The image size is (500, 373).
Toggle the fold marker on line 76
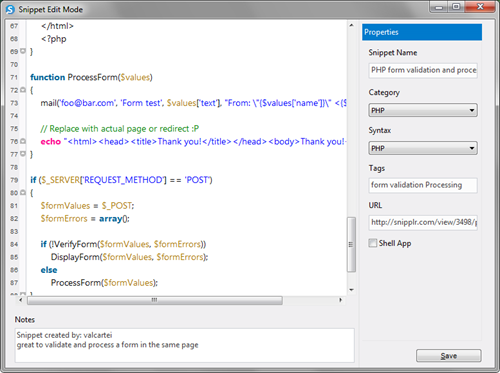[23, 141]
